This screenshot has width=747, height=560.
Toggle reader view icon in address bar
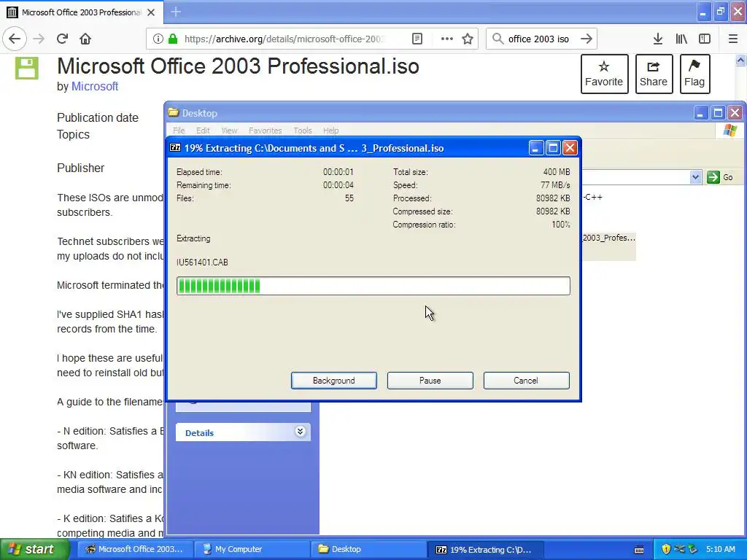[x=417, y=39]
